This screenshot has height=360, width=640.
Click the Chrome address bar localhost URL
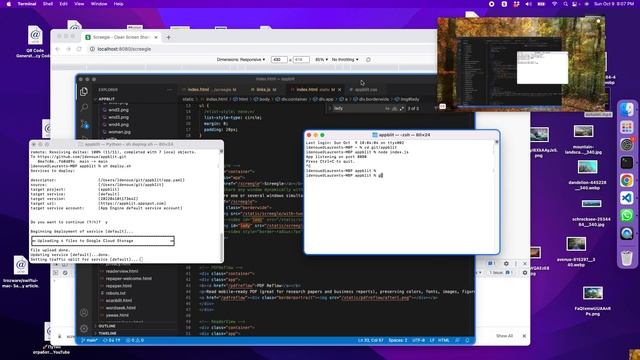(x=124, y=49)
